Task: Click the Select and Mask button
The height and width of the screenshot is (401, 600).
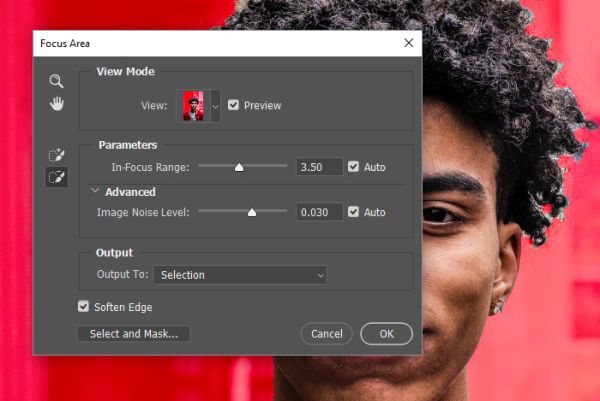Action: click(134, 334)
